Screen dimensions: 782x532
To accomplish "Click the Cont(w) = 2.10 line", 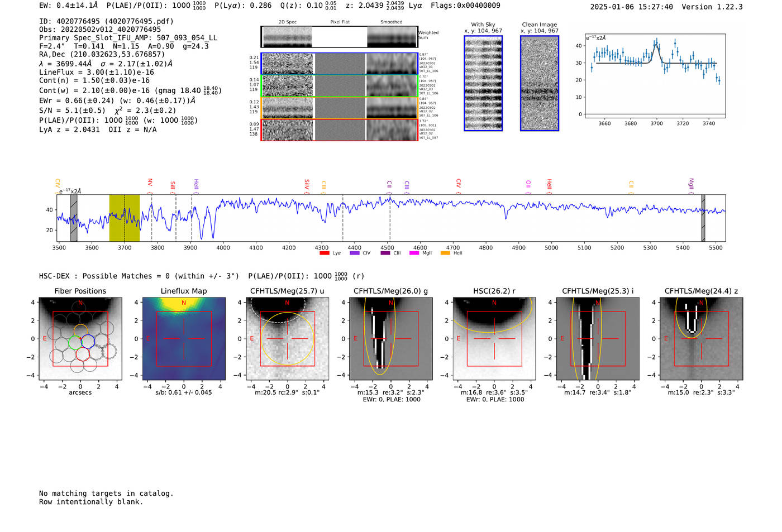I will (130, 90).
